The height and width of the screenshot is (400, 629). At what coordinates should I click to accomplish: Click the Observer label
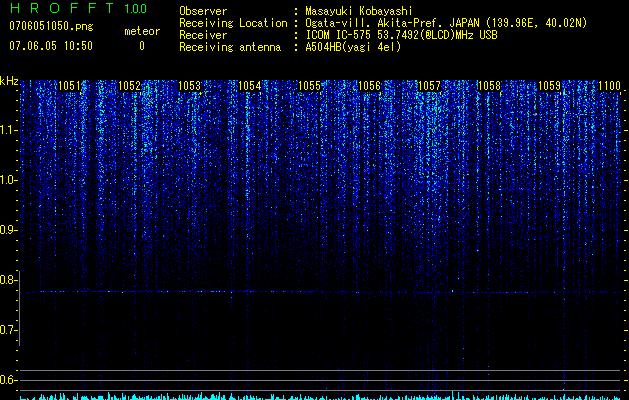[203, 11]
